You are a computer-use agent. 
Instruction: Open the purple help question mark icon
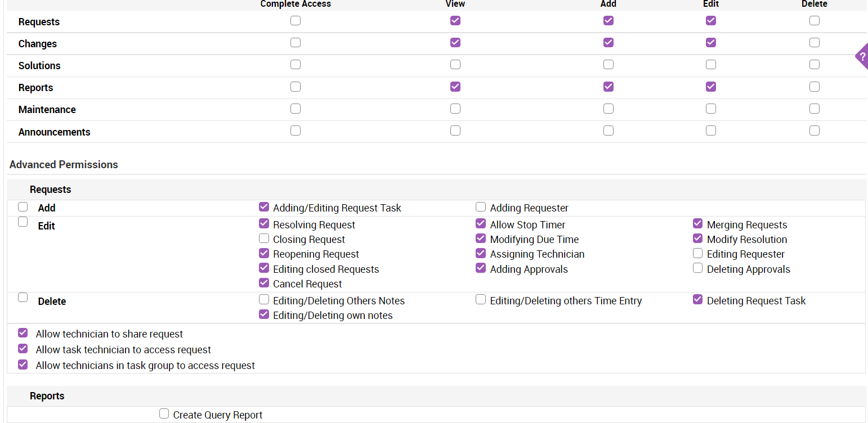click(x=862, y=56)
